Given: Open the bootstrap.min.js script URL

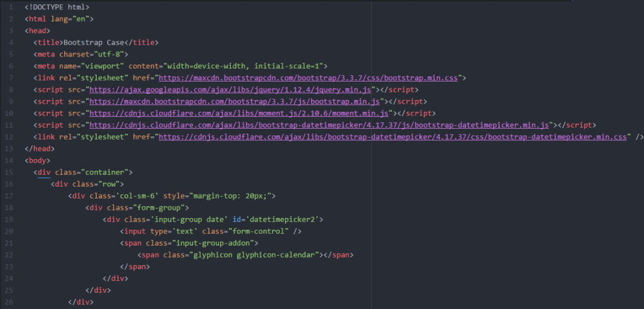Looking at the screenshot, I should point(235,101).
